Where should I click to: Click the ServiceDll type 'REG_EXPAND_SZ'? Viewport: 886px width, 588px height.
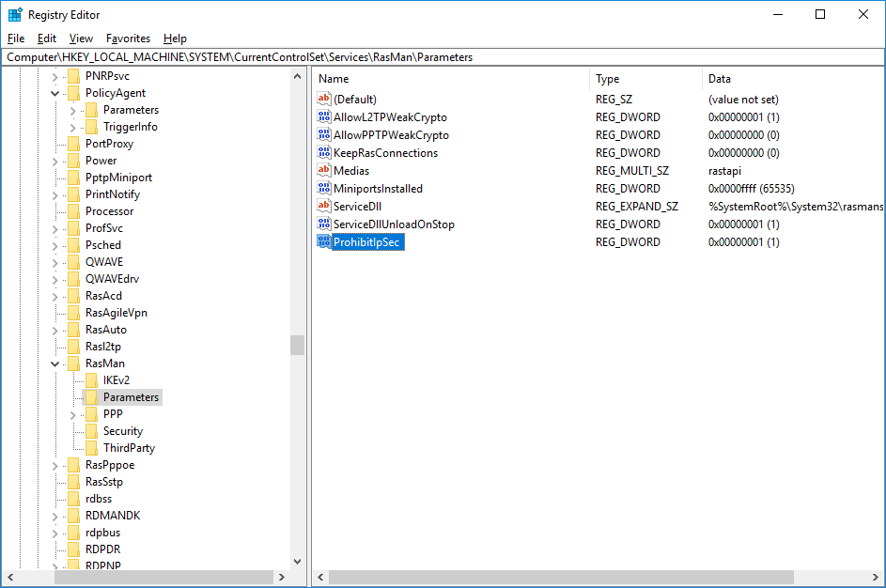point(637,206)
